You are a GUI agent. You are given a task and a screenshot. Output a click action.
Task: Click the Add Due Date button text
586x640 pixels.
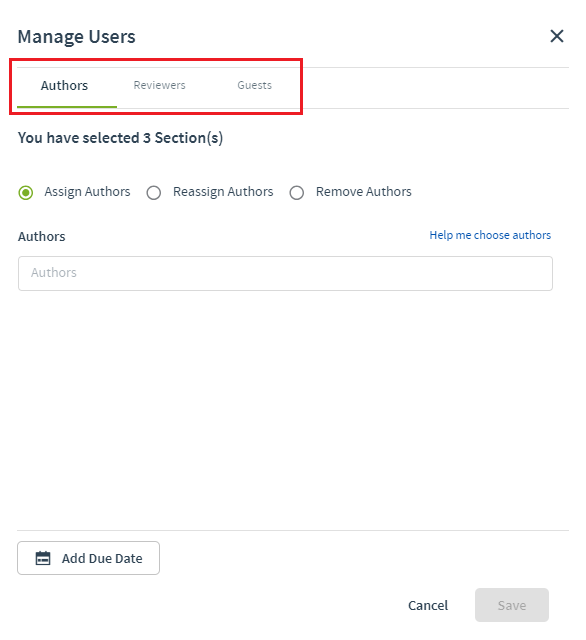pos(102,558)
